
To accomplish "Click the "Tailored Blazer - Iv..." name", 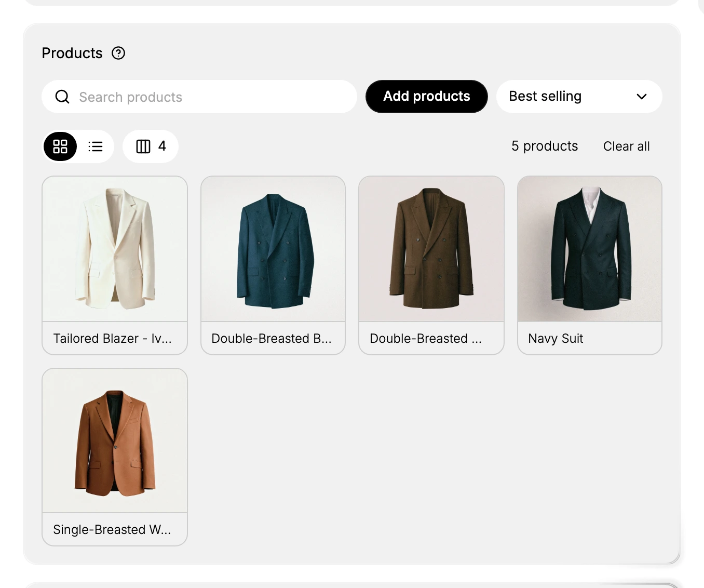I will (112, 339).
